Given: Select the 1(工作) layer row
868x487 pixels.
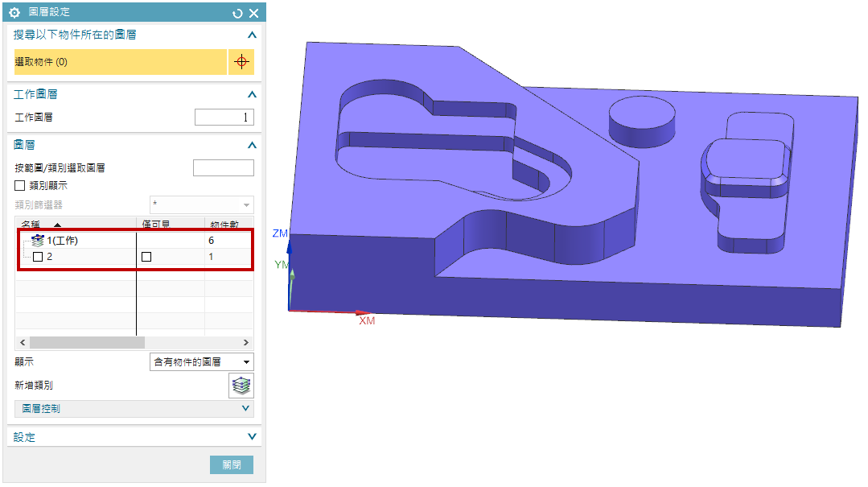Looking at the screenshot, I should (x=134, y=241).
